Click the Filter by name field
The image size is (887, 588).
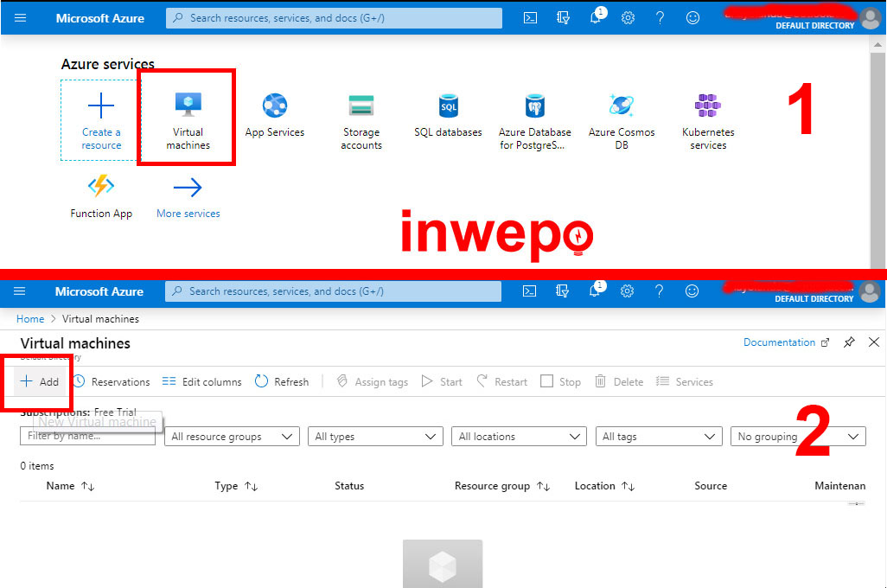coord(87,437)
